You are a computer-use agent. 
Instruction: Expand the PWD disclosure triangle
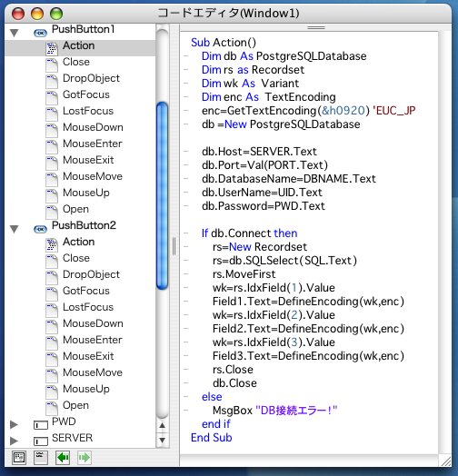point(14,424)
